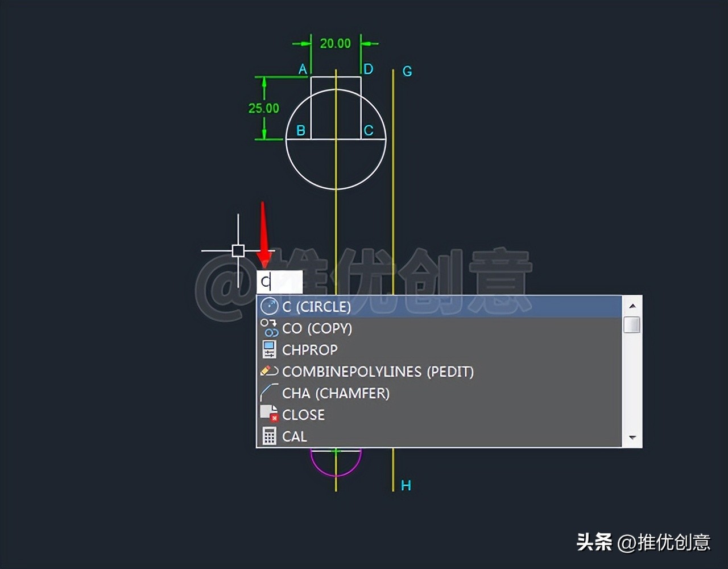Image resolution: width=728 pixels, height=569 pixels.
Task: Choose the CHPROP command entry
Action: (309, 349)
